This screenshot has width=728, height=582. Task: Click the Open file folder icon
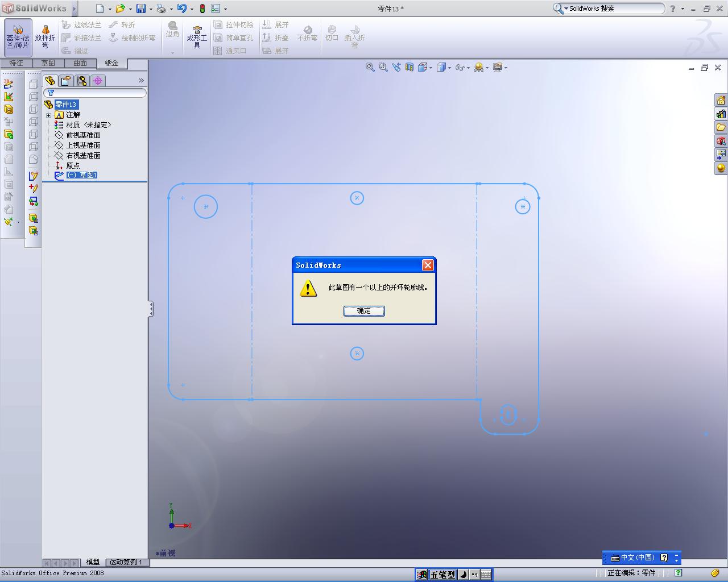(120, 9)
